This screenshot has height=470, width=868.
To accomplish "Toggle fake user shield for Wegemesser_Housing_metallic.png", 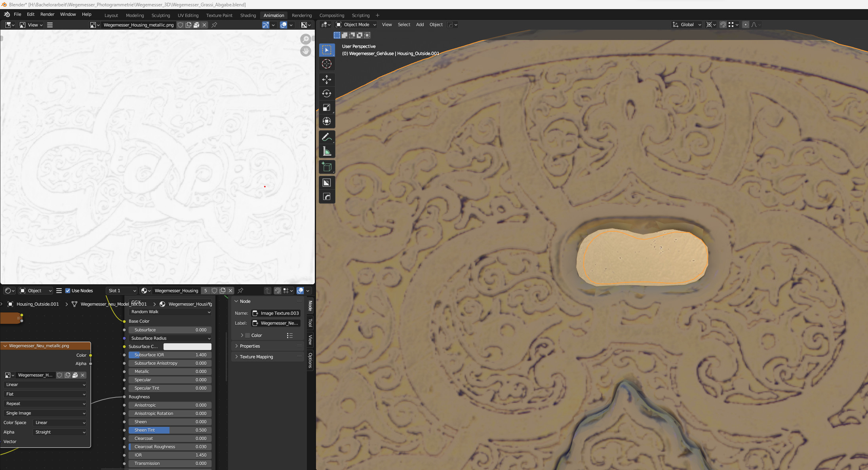I will (180, 25).
